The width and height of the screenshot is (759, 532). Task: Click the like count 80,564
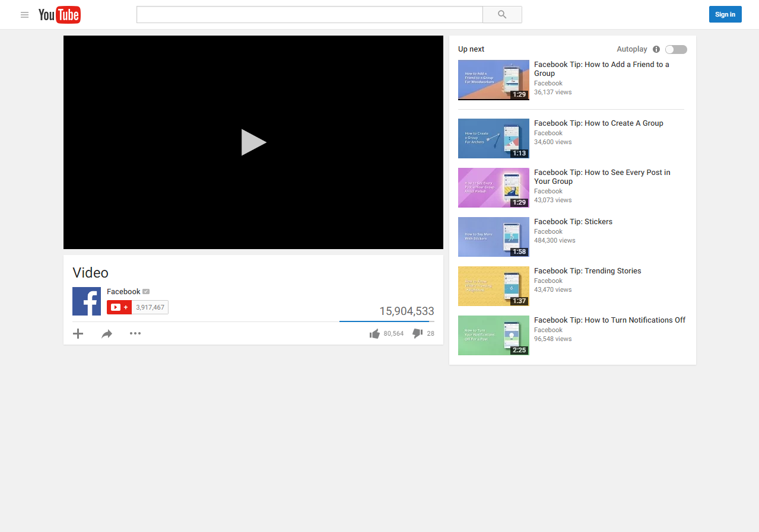(393, 334)
